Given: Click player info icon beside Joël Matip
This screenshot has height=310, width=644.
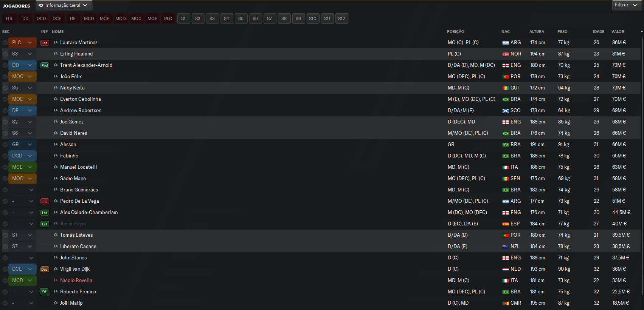Looking at the screenshot, I should pyautogui.click(x=56, y=303).
